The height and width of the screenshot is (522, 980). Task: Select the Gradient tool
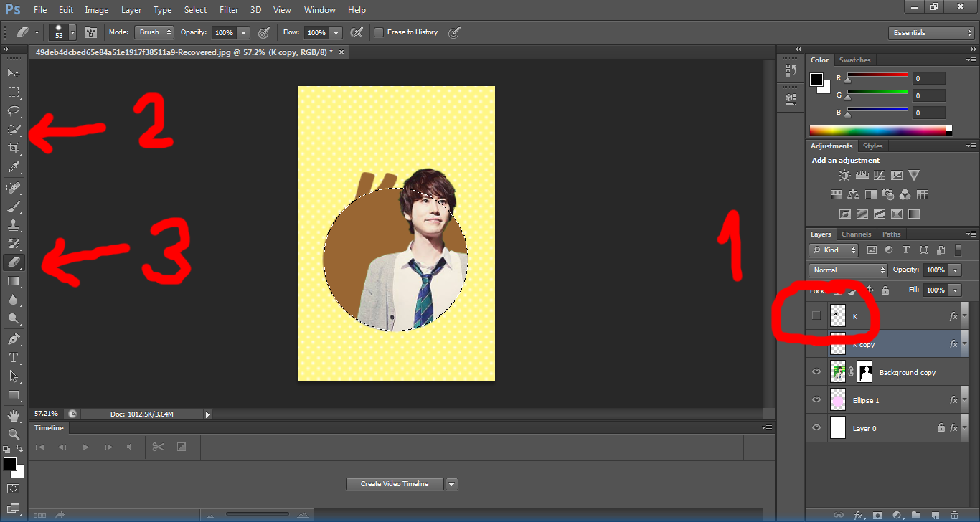coord(14,281)
